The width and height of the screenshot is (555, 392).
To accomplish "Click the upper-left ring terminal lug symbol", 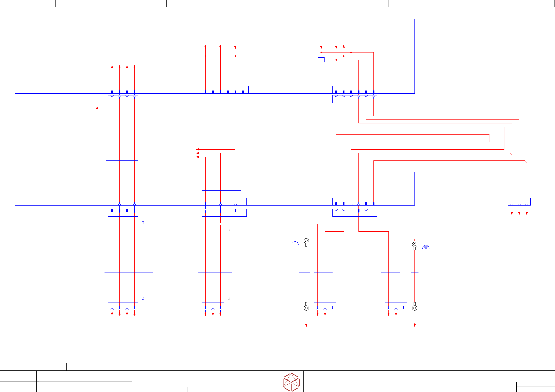I will coord(306,241).
